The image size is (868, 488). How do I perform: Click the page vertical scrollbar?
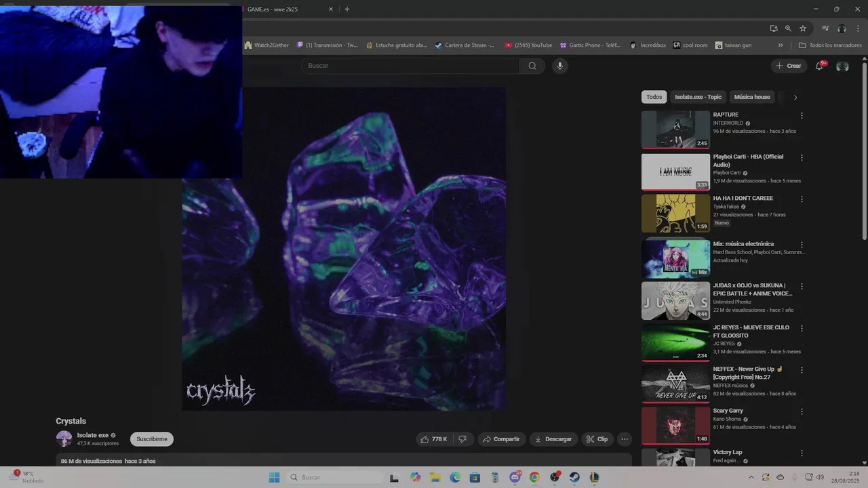(864, 150)
